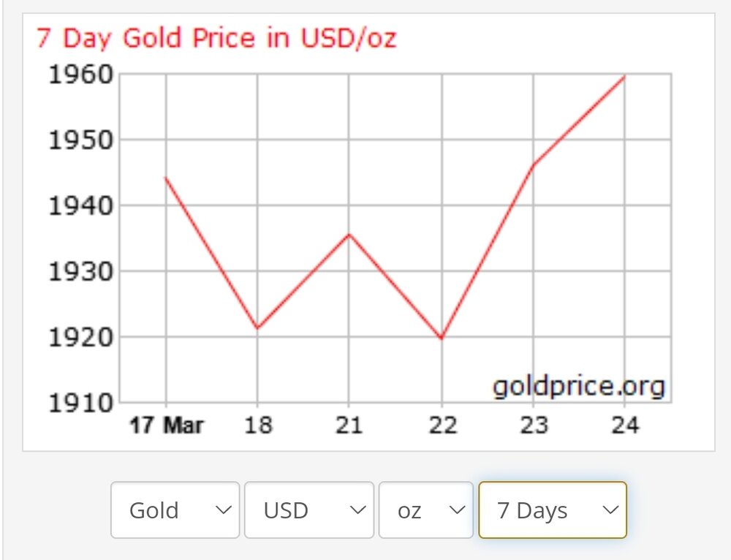Open the Gold metal dropdown
The width and height of the screenshot is (731, 560).
pos(175,510)
